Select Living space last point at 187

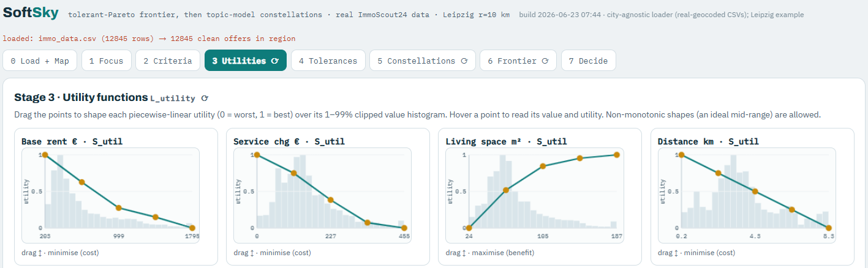[616, 155]
